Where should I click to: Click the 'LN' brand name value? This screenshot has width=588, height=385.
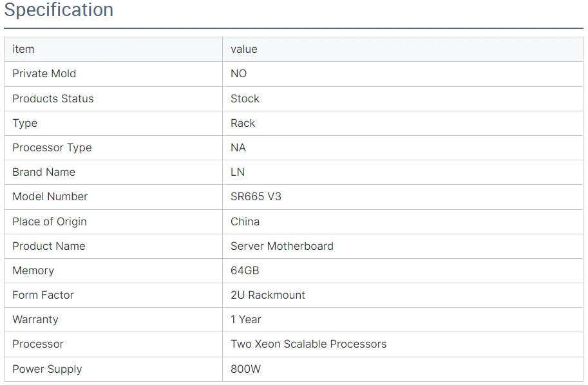coord(238,172)
